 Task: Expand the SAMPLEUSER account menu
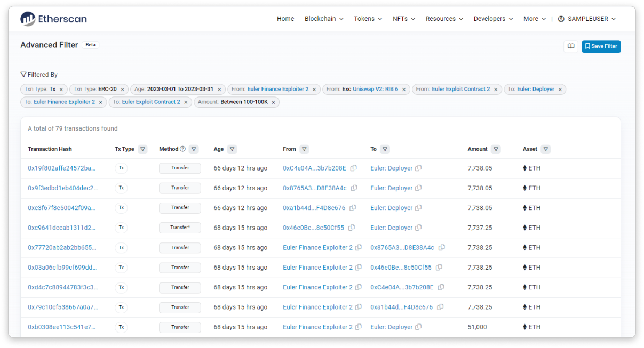[x=587, y=19]
